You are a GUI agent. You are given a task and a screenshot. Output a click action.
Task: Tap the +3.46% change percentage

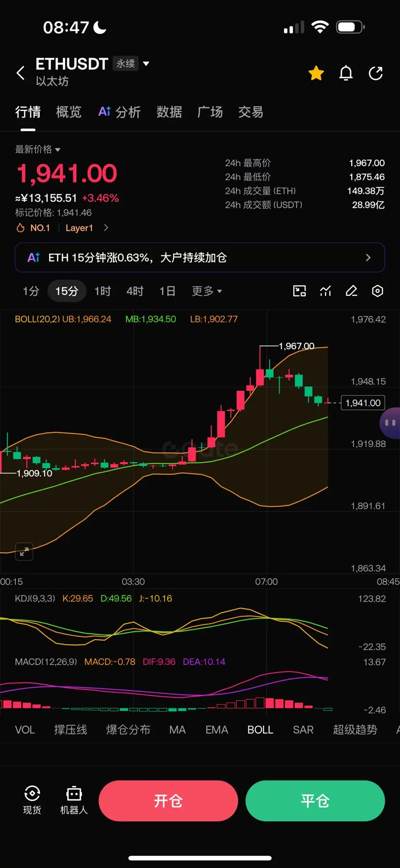[x=100, y=198]
